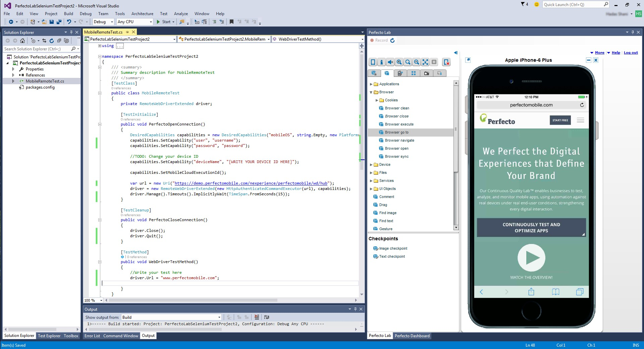Click the pause icon in Perfecto toolbar
This screenshot has width=644, height=349.
click(434, 62)
